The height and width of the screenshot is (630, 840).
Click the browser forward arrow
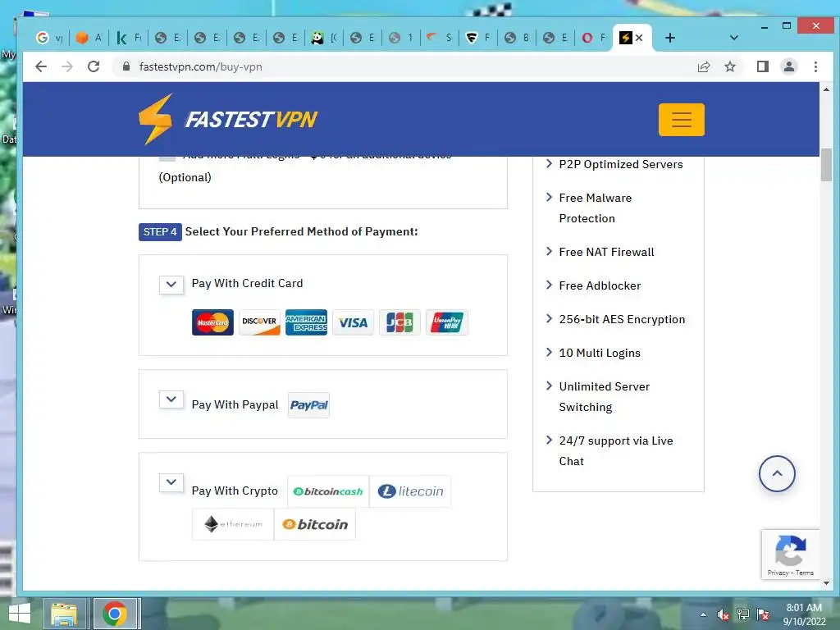67,66
